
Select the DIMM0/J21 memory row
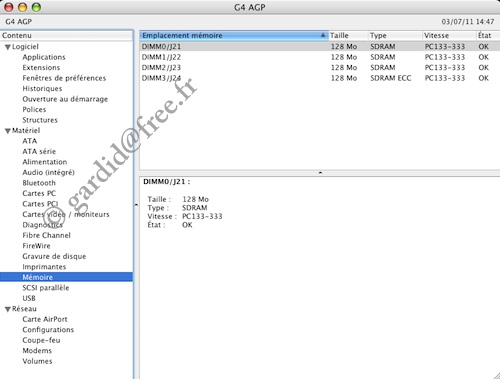click(x=320, y=47)
